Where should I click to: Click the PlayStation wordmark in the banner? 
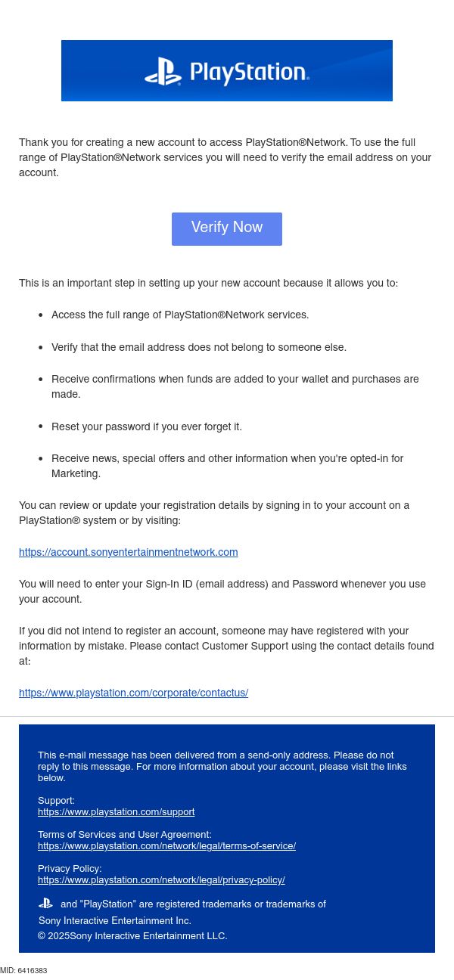[250, 73]
